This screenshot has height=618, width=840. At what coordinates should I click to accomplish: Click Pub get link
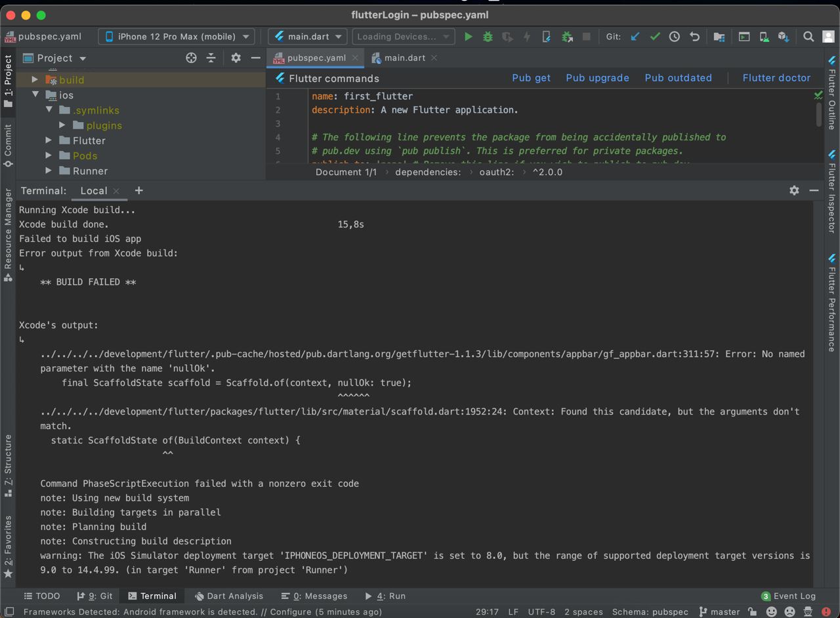click(x=531, y=77)
